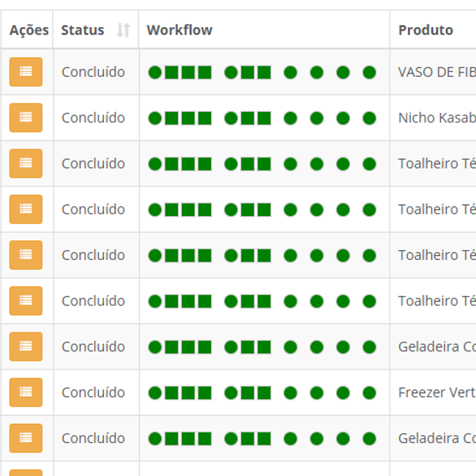Click Concluído status in VASO DE FIB row
The width and height of the screenshot is (476, 476).
tap(93, 72)
